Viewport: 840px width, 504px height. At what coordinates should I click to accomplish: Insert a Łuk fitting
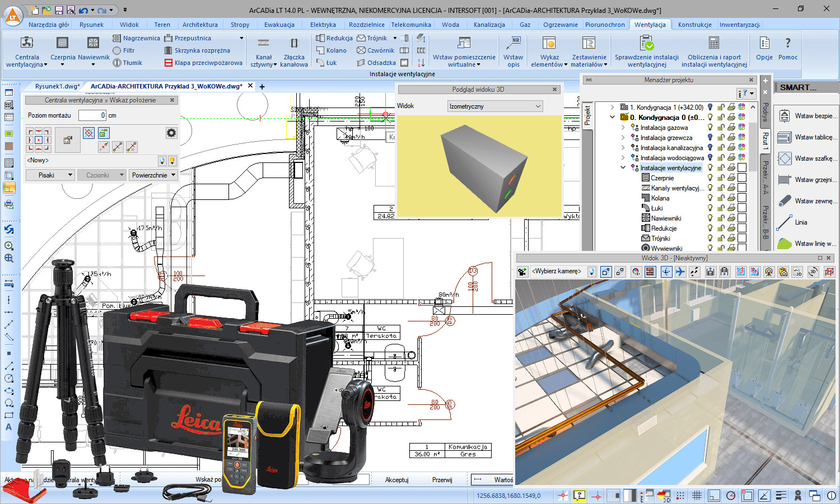(x=326, y=63)
